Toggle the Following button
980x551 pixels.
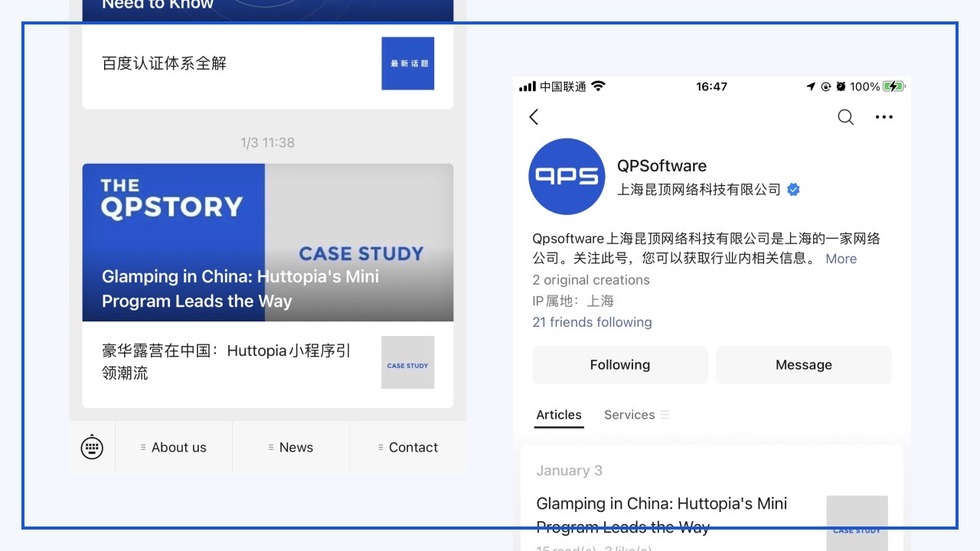pyautogui.click(x=619, y=365)
